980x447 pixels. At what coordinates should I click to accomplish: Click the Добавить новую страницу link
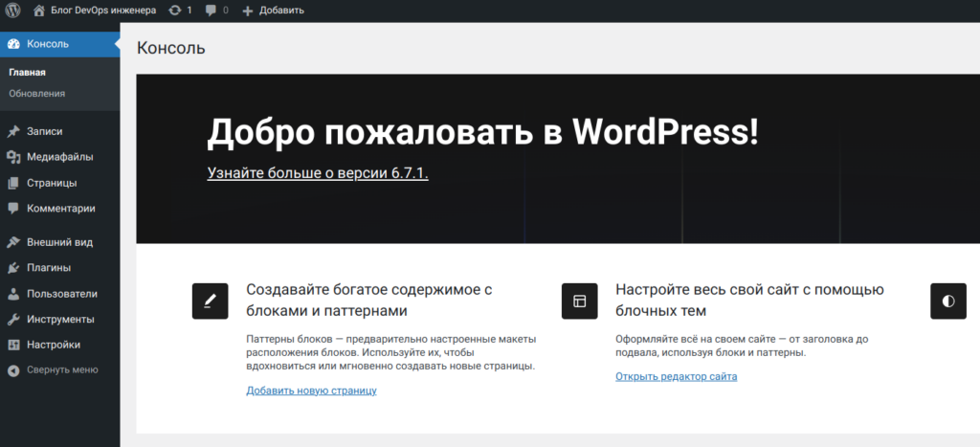[311, 391]
